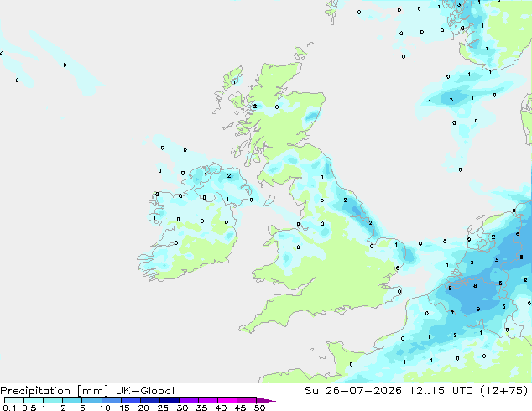The width and height of the screenshot is (532, 411).
Task: Click the '40' legend scale label
Action: 221,408
